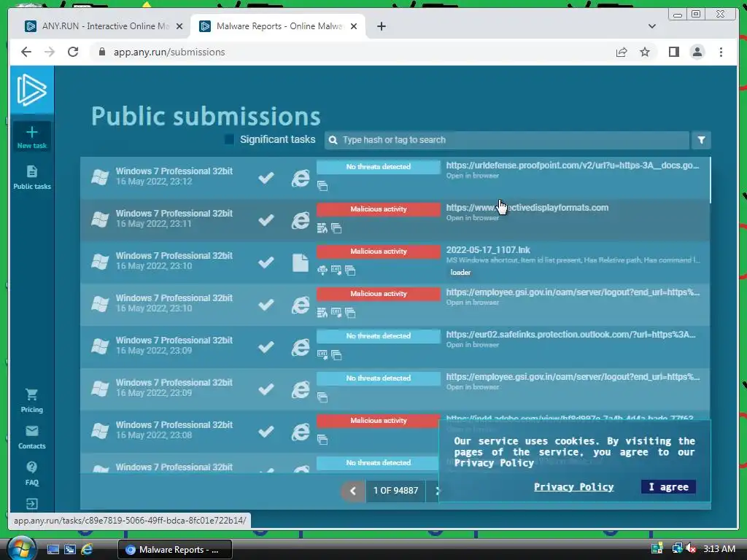The width and height of the screenshot is (747, 560).
Task: Open the Chrome profile avatar
Action: [x=697, y=52]
